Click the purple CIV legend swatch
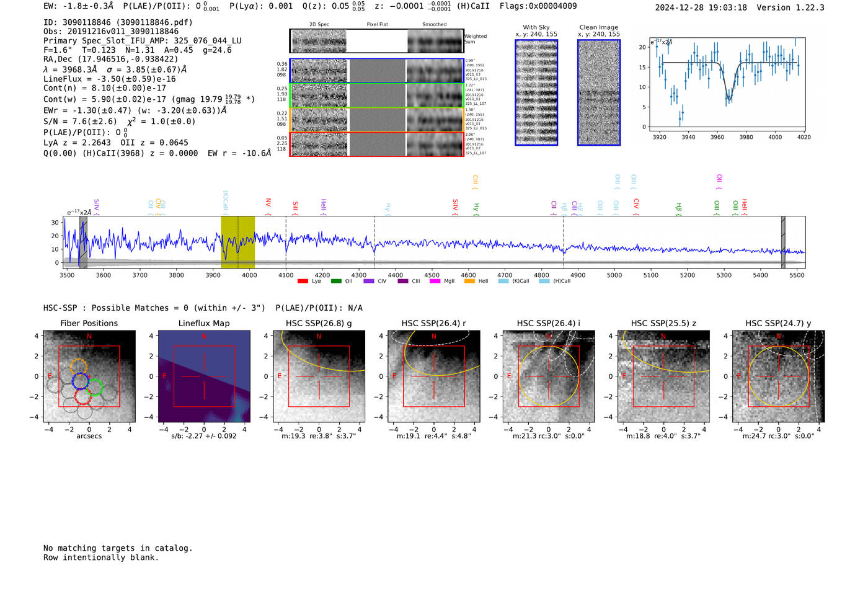Image resolution: width=868 pixels, height=591 pixels. [369, 281]
